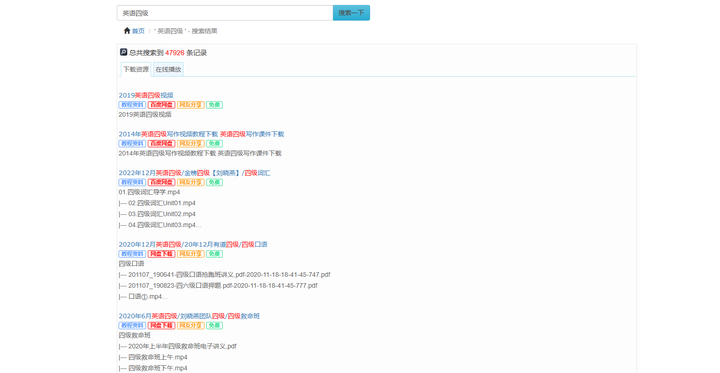
Task: Click 教程资料 tag under 2014年 写作视频教程 result
Action: [x=132, y=144]
